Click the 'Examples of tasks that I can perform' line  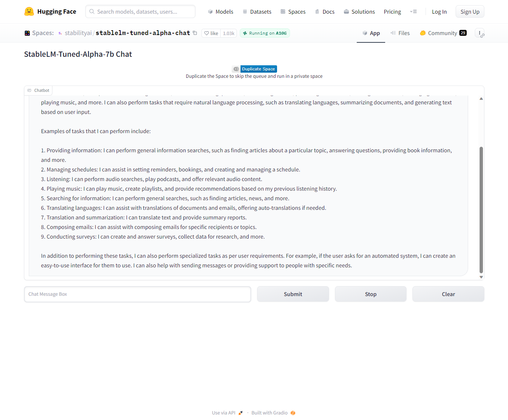96,131
